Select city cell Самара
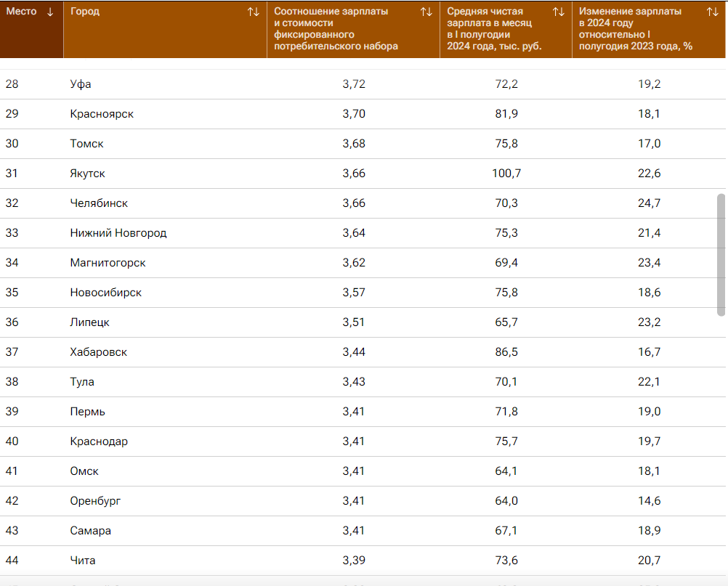This screenshot has height=586, width=728. tap(91, 530)
